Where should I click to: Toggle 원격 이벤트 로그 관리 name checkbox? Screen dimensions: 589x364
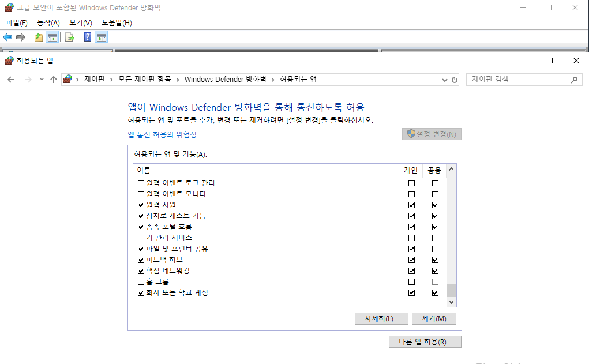tap(141, 183)
